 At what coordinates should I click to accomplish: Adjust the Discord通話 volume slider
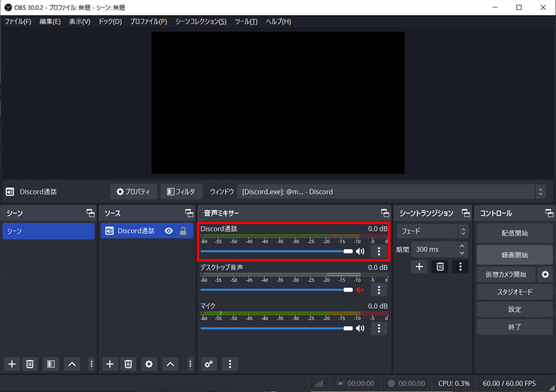coord(277,252)
